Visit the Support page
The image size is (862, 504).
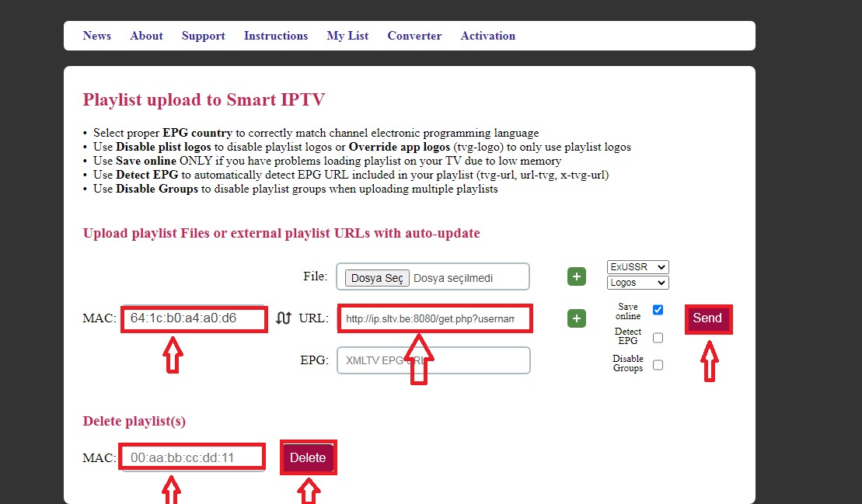pyautogui.click(x=203, y=36)
